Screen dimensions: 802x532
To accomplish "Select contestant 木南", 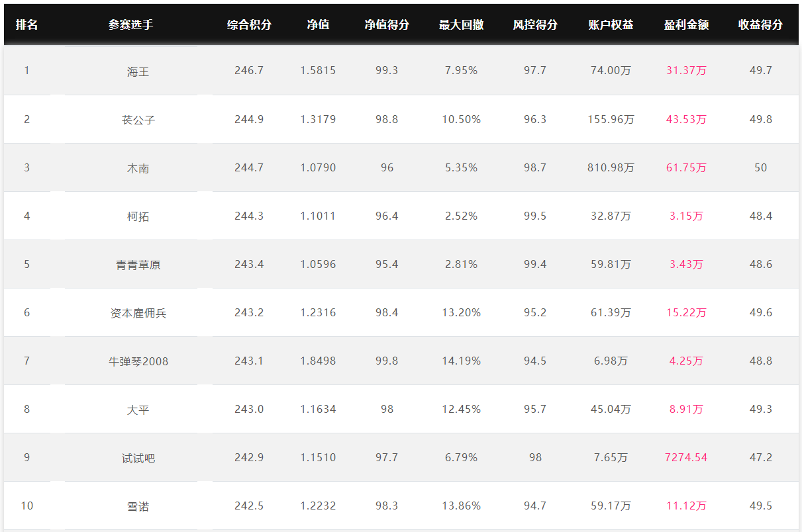I will point(138,168).
